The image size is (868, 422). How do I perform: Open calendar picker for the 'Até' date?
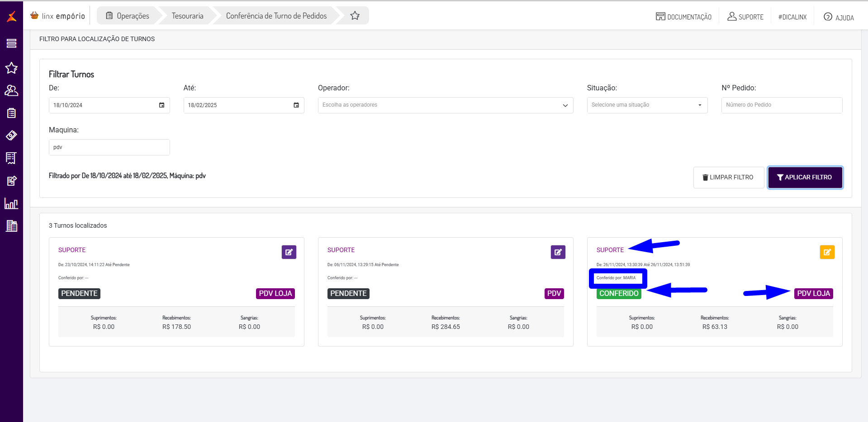pos(296,105)
